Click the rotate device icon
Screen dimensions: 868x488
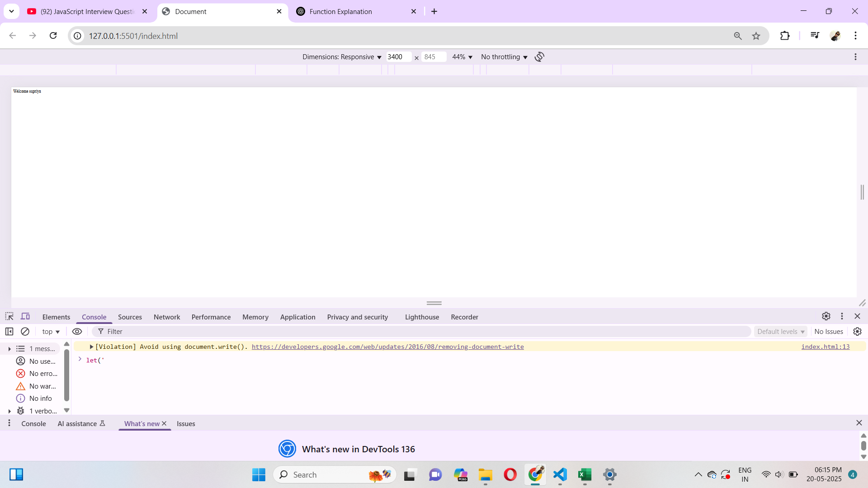[x=539, y=57]
